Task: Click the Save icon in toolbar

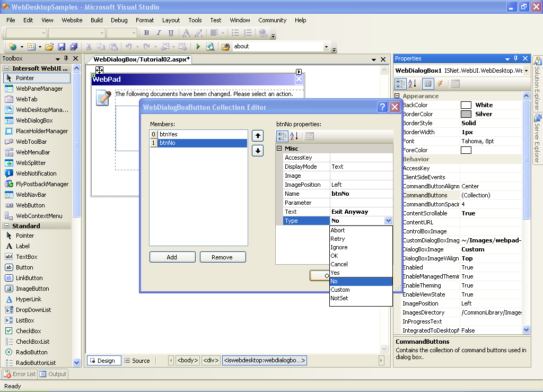Action: point(62,47)
